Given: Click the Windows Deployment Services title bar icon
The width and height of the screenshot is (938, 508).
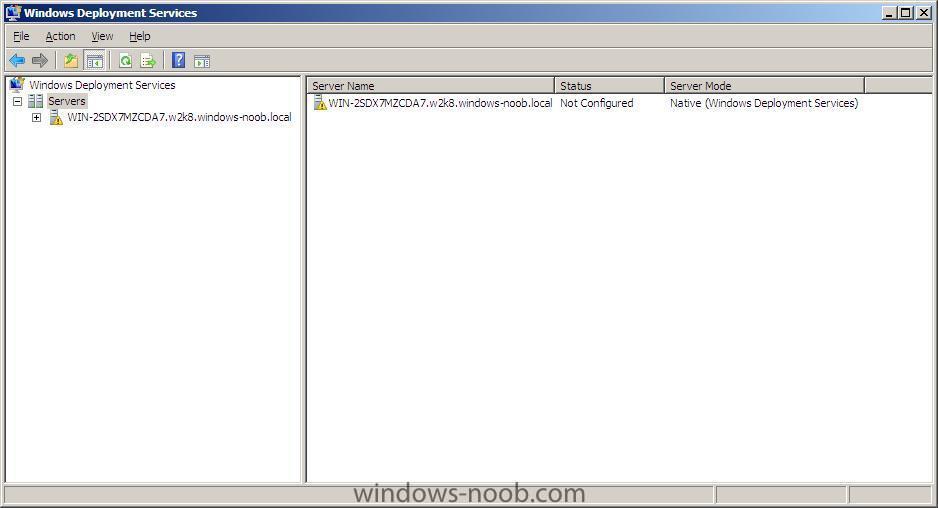Looking at the screenshot, I should pos(13,13).
